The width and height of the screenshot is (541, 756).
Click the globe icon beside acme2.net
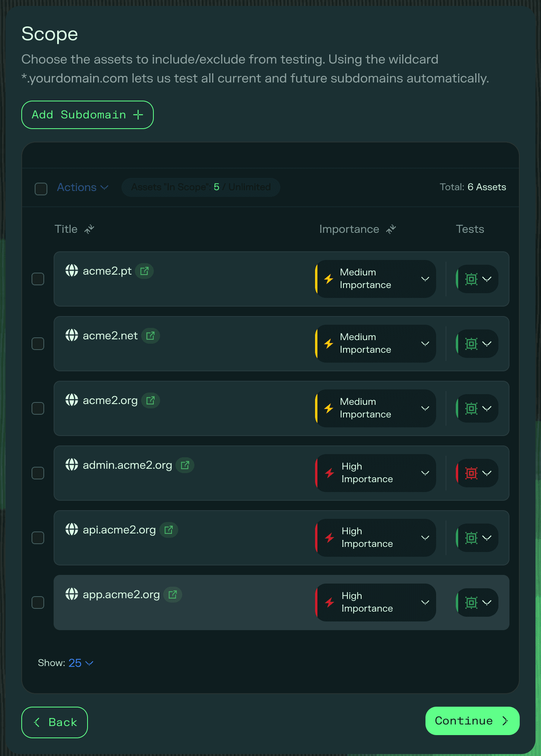point(72,335)
